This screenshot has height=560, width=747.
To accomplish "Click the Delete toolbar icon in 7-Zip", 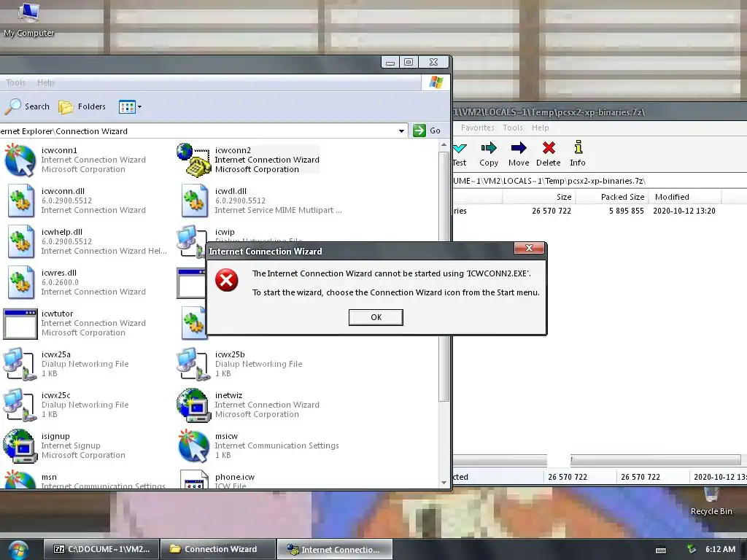I will pyautogui.click(x=549, y=154).
